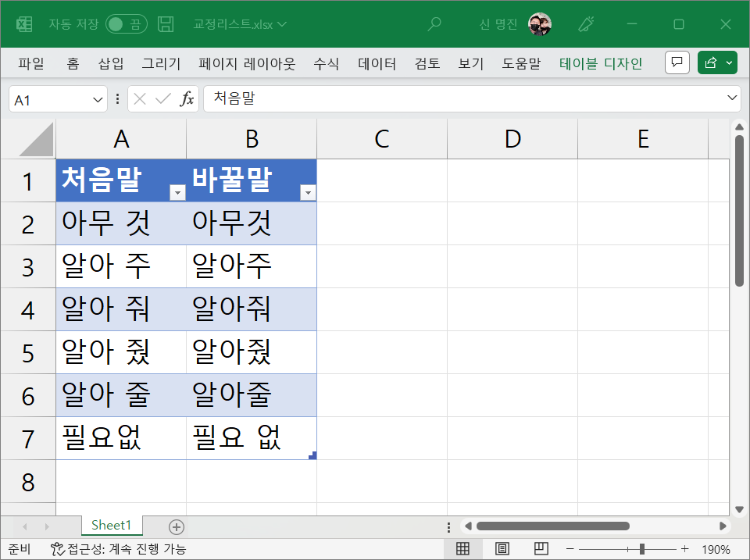
Task: Click the pen and sparkle icon in title bar
Action: click(586, 24)
